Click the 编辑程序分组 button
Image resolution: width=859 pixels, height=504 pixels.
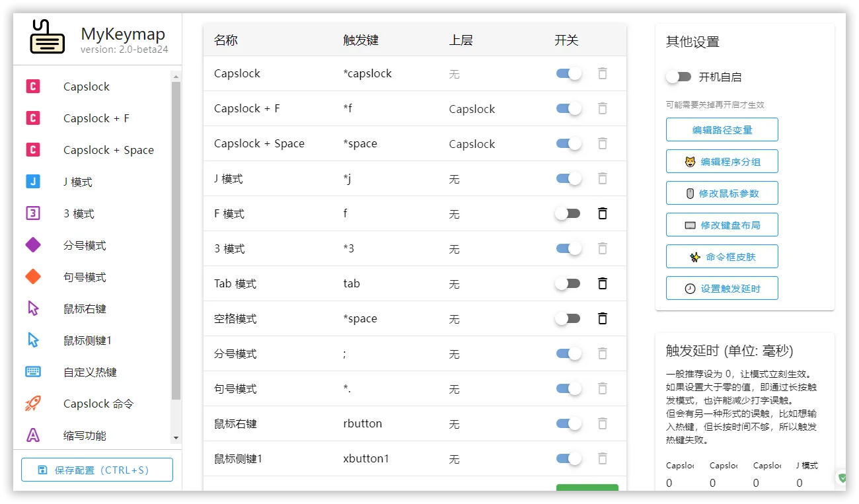pyautogui.click(x=722, y=161)
